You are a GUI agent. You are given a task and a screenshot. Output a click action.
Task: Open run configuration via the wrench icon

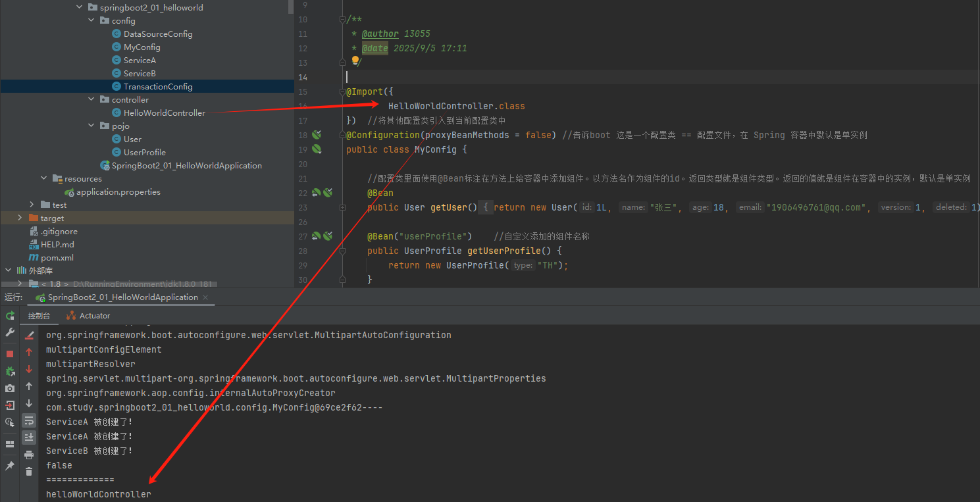[x=10, y=333]
